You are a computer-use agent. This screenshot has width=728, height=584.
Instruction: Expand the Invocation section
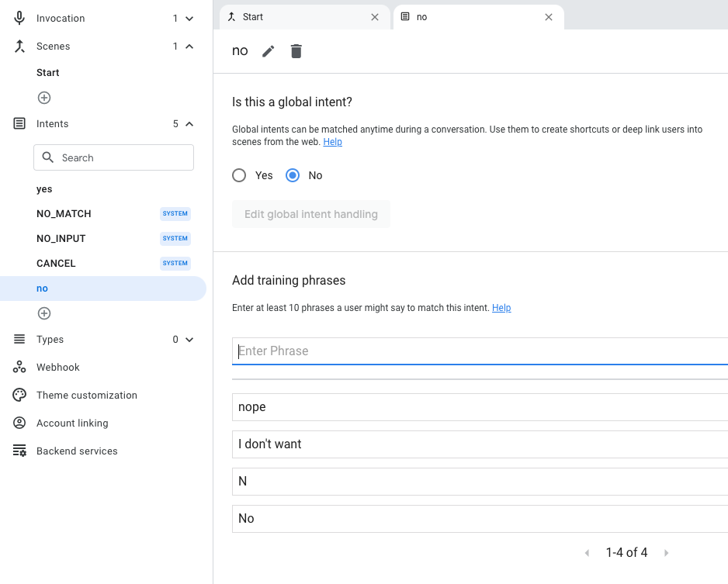[189, 19]
